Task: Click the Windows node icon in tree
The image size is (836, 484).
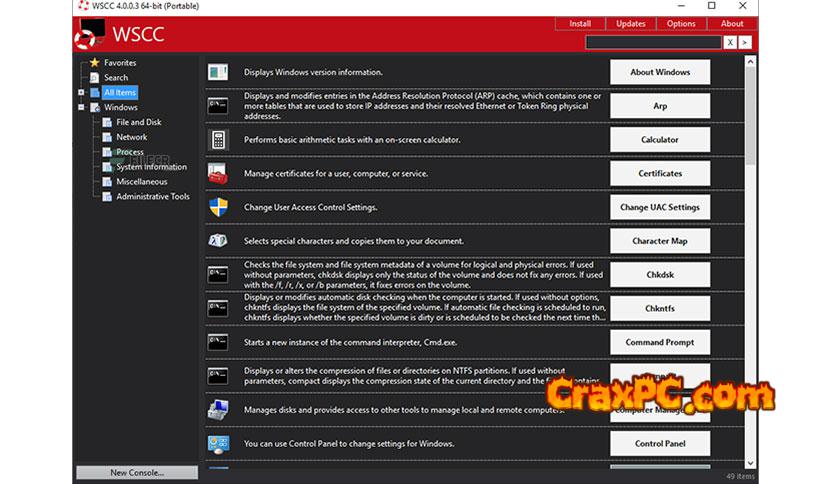Action: (95, 107)
